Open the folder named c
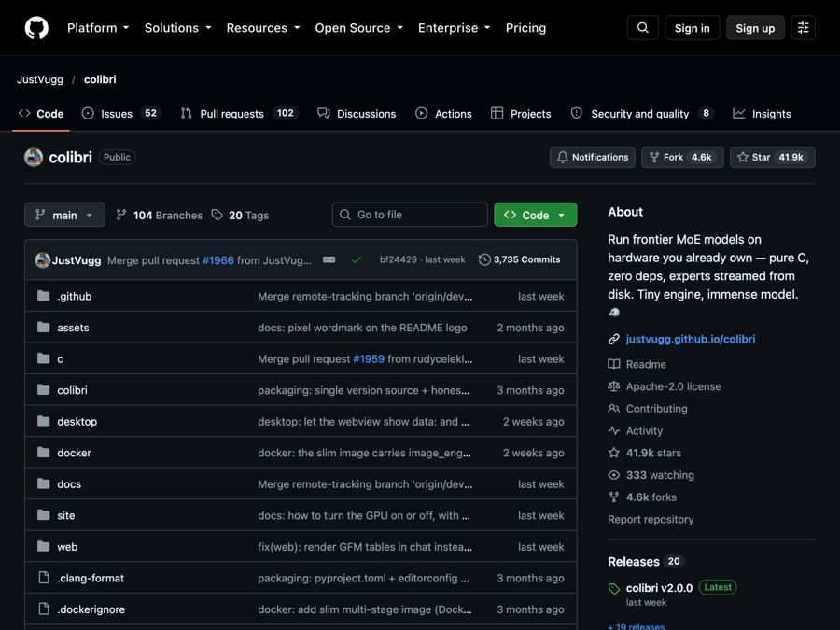The image size is (840, 630). (60, 359)
